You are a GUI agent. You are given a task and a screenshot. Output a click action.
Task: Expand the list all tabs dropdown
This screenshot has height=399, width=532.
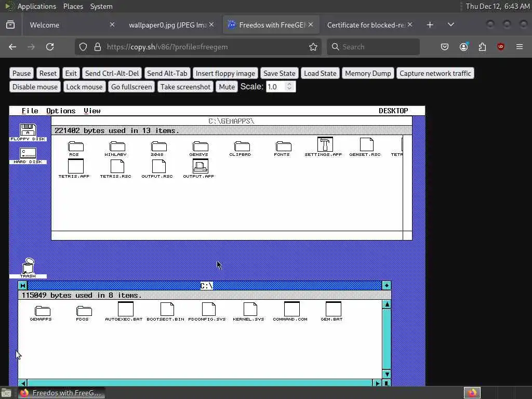(451, 25)
